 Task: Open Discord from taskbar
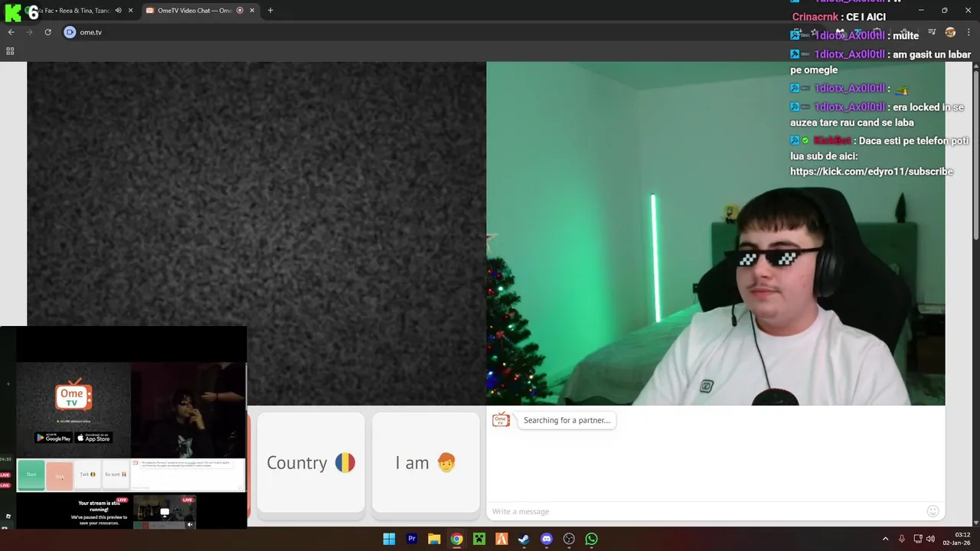pos(547,539)
